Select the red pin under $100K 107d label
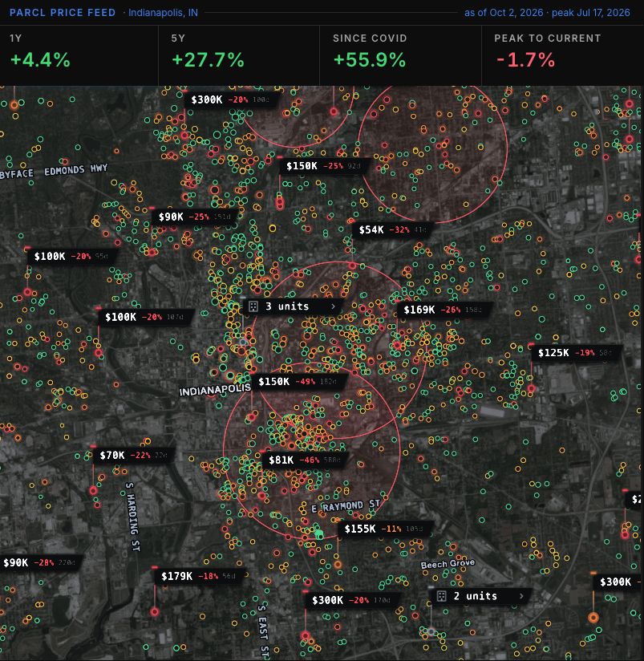 99,353
